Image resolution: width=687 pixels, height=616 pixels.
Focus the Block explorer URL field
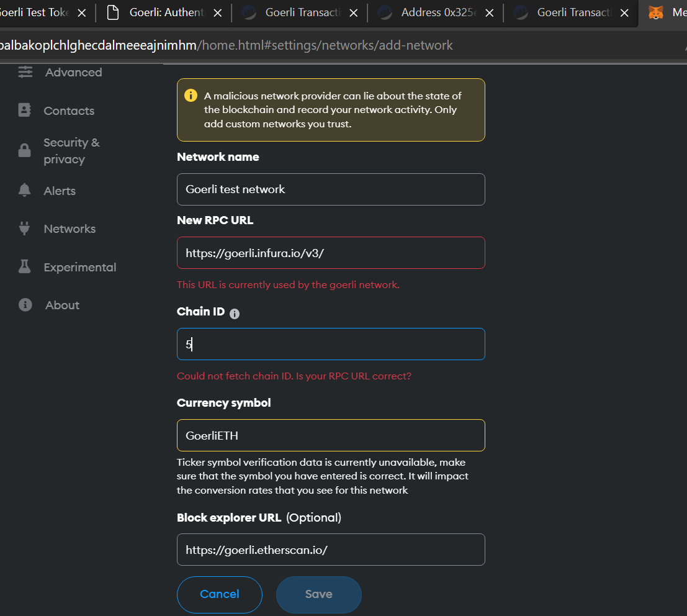click(331, 550)
